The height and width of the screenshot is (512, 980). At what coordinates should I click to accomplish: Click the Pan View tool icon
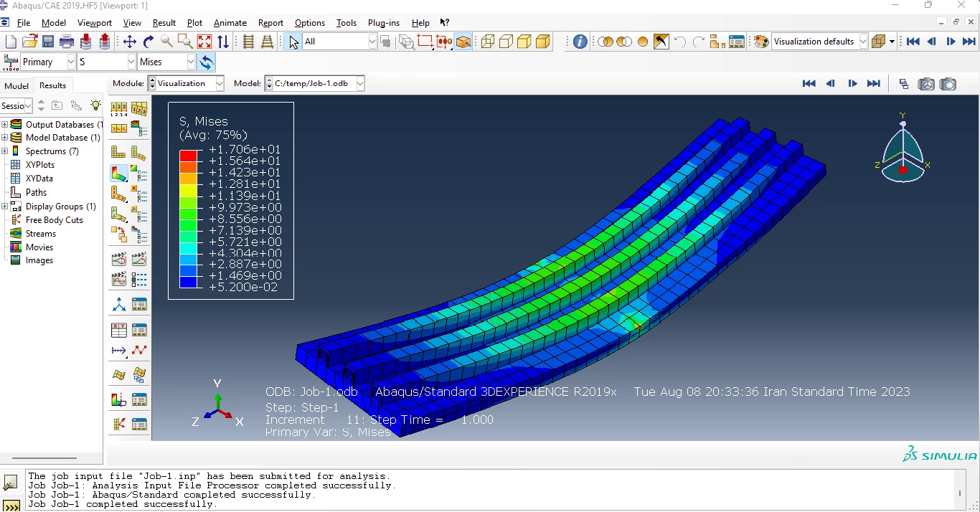pyautogui.click(x=130, y=42)
